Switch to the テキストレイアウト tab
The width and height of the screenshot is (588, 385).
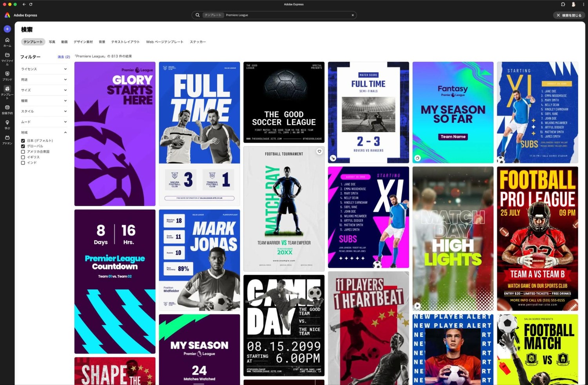[125, 42]
